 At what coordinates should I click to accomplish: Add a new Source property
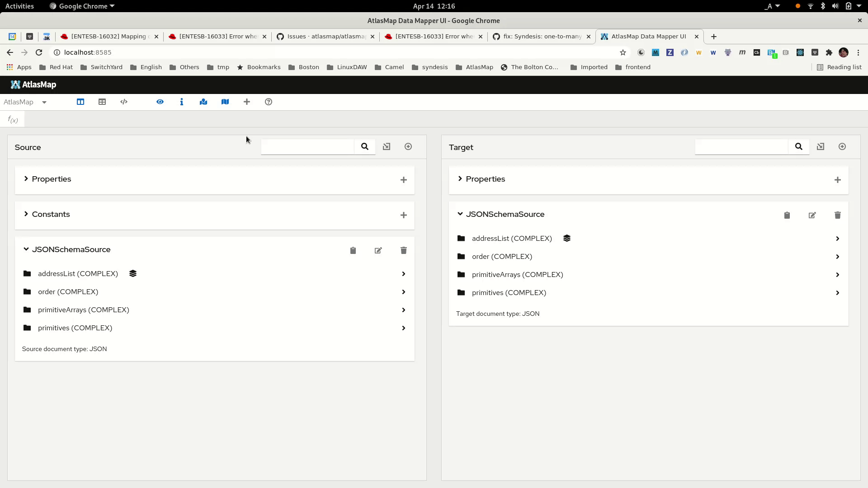point(404,180)
